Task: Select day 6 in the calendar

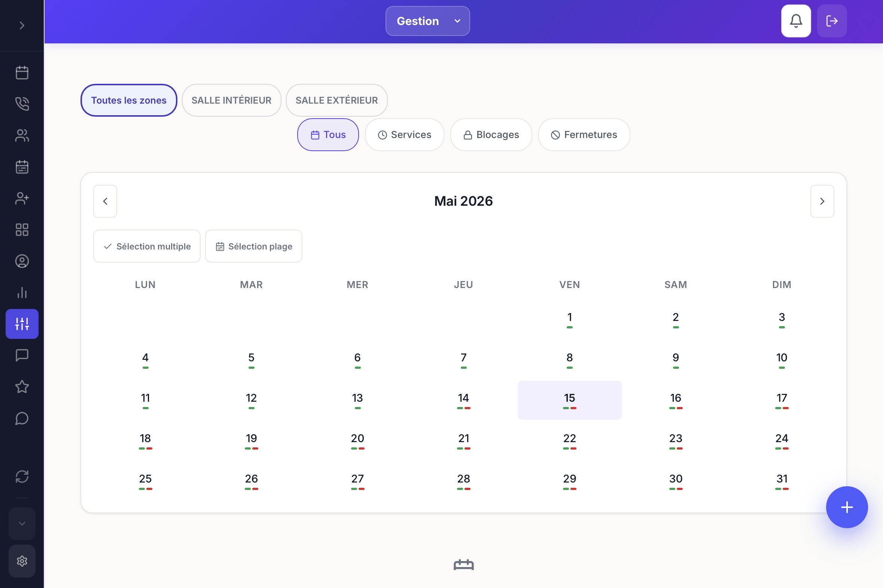Action: (357, 359)
